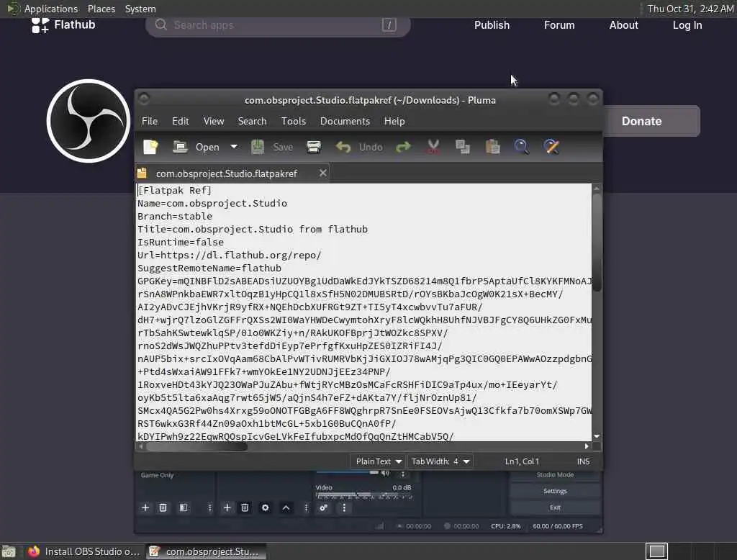Open the Tools menu in Pluma

[294, 122]
